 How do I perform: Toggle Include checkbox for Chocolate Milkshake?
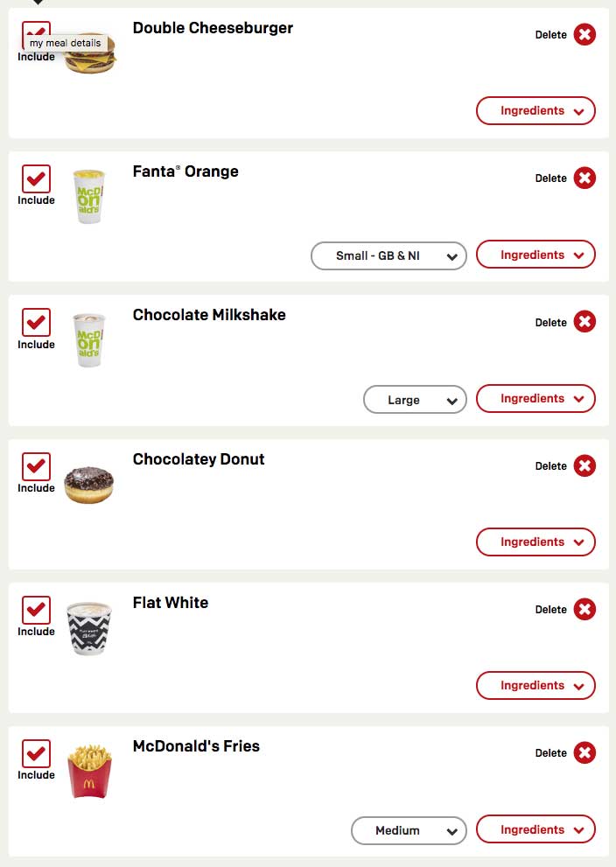(36, 323)
